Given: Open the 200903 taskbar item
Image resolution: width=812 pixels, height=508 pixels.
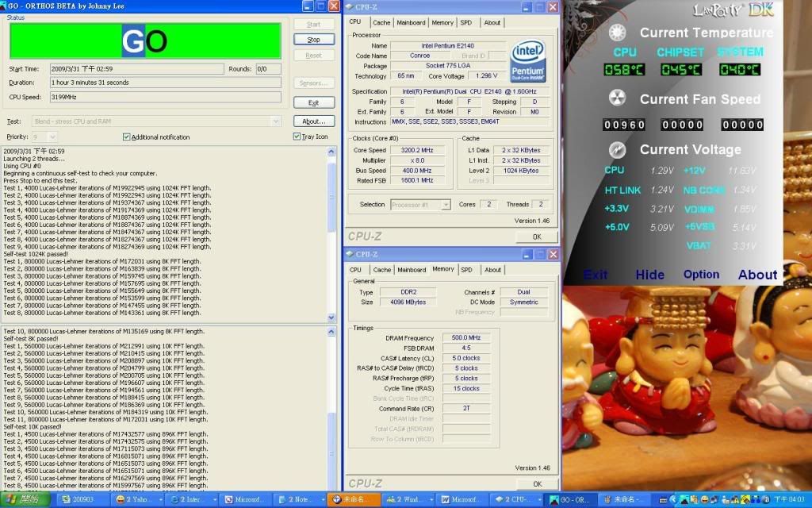Looking at the screenshot, I should coord(82,500).
